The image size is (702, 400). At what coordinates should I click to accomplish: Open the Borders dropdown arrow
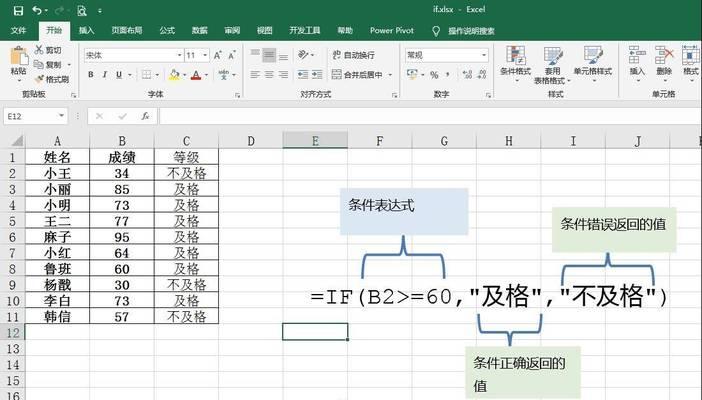click(x=157, y=75)
